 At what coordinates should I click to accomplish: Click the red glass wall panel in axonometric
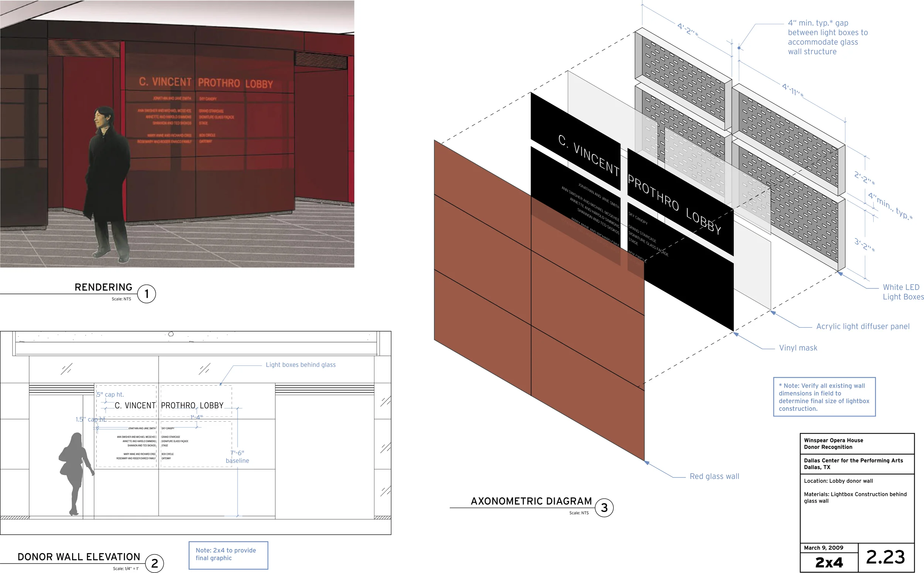(539, 300)
